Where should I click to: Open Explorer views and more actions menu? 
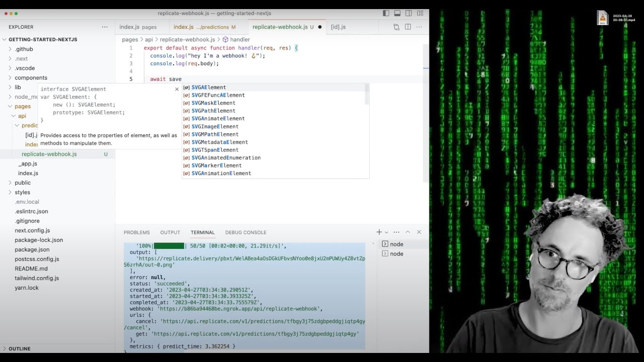point(105,27)
